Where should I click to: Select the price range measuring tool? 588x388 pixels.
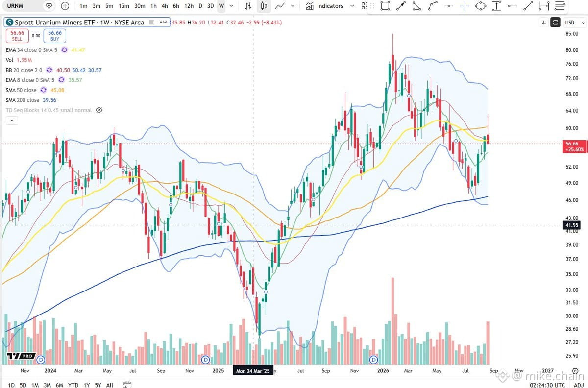point(496,6)
